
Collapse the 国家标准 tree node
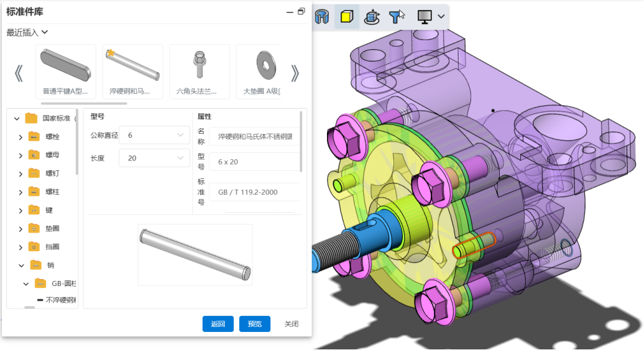tap(16, 119)
